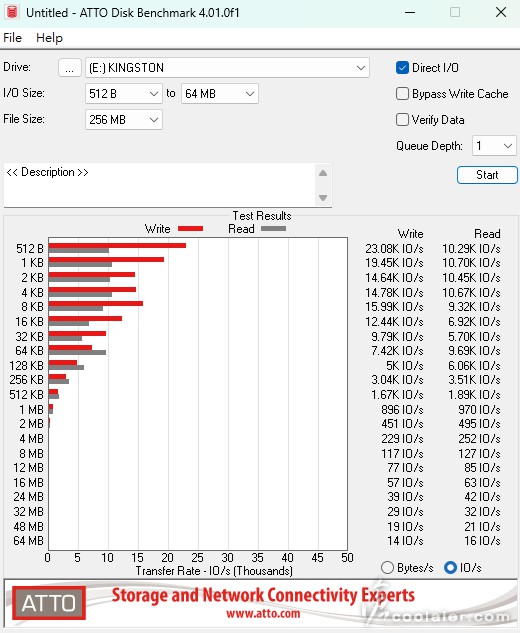Viewport: 520px width, 633px height.
Task: Click the 23.08K IO/s write value
Action: point(394,248)
